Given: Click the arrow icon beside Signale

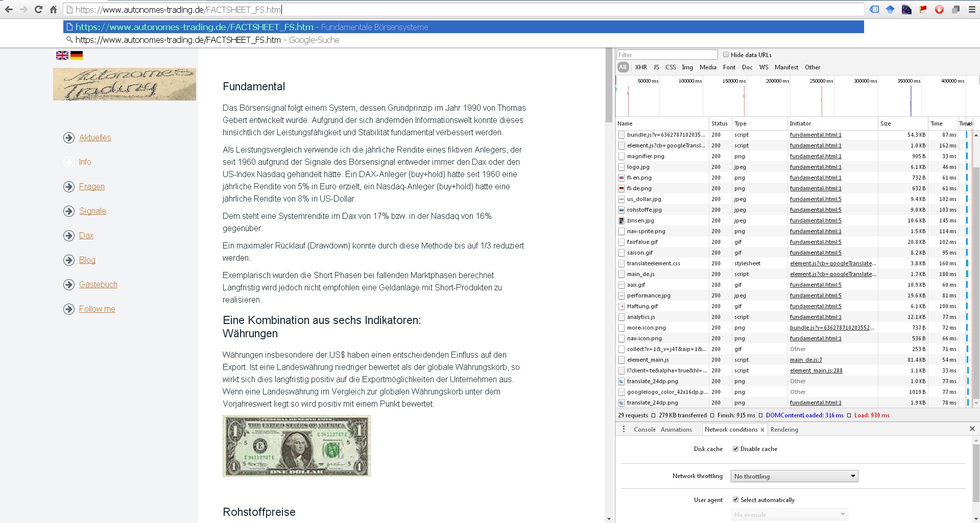Looking at the screenshot, I should click(x=69, y=211).
